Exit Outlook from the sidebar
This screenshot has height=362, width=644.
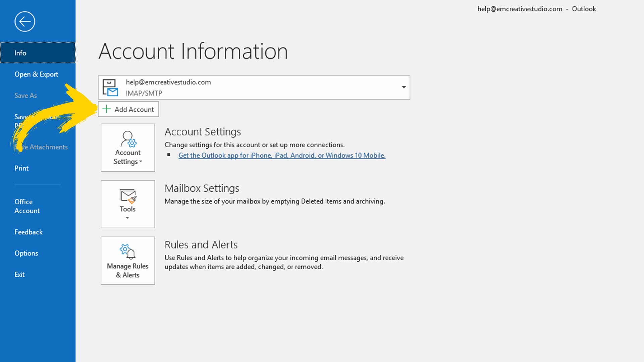point(19,275)
